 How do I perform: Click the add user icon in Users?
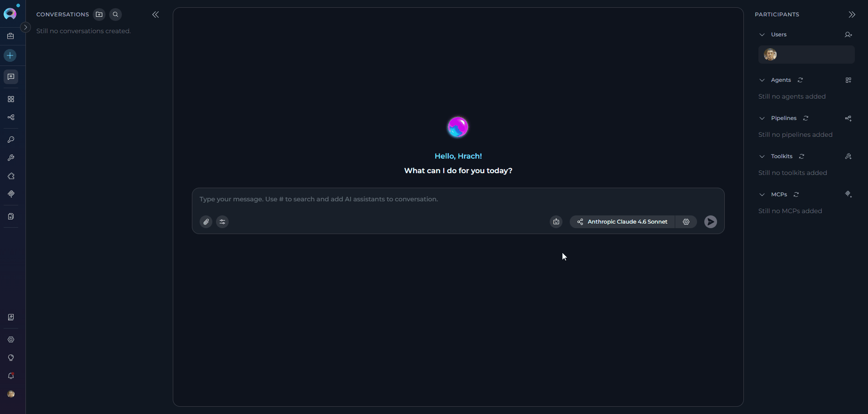848,35
